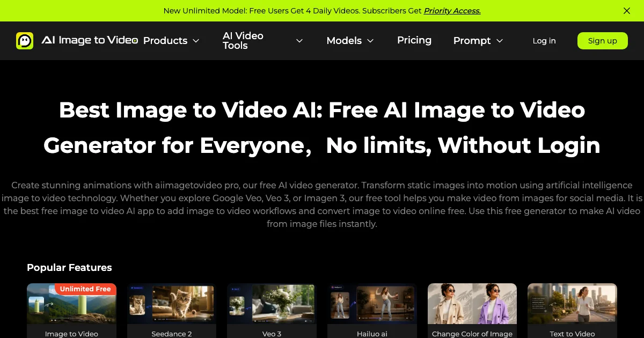The image size is (644, 338).
Task: Close the announcement banner
Action: click(x=627, y=11)
